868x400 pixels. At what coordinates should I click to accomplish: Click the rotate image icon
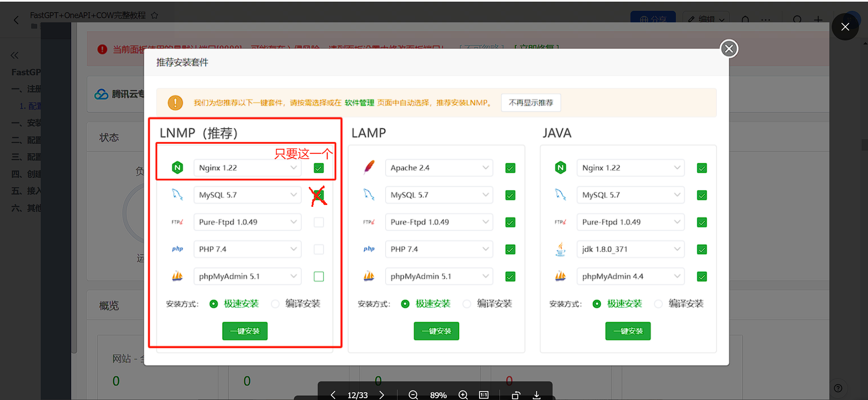(515, 395)
